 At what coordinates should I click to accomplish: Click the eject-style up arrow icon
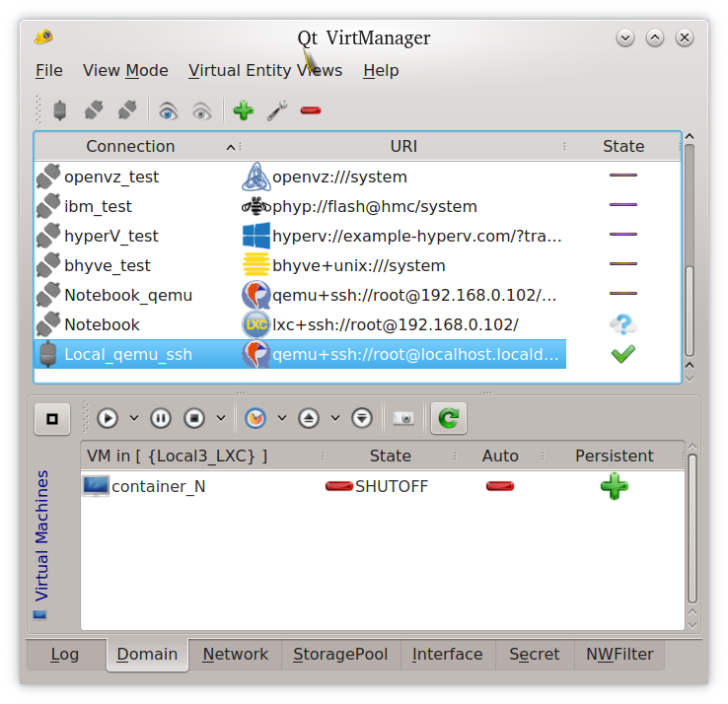[x=309, y=418]
